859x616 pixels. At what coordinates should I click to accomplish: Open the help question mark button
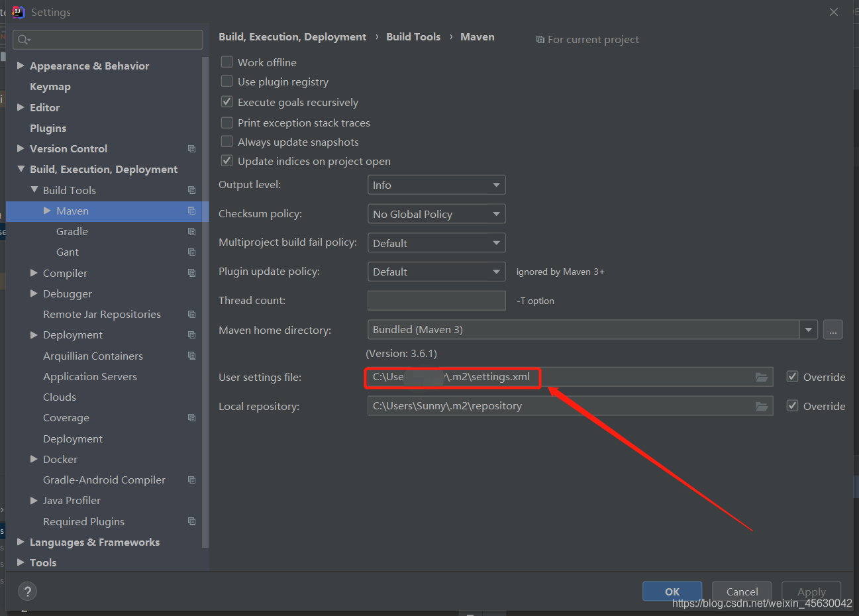tap(27, 591)
